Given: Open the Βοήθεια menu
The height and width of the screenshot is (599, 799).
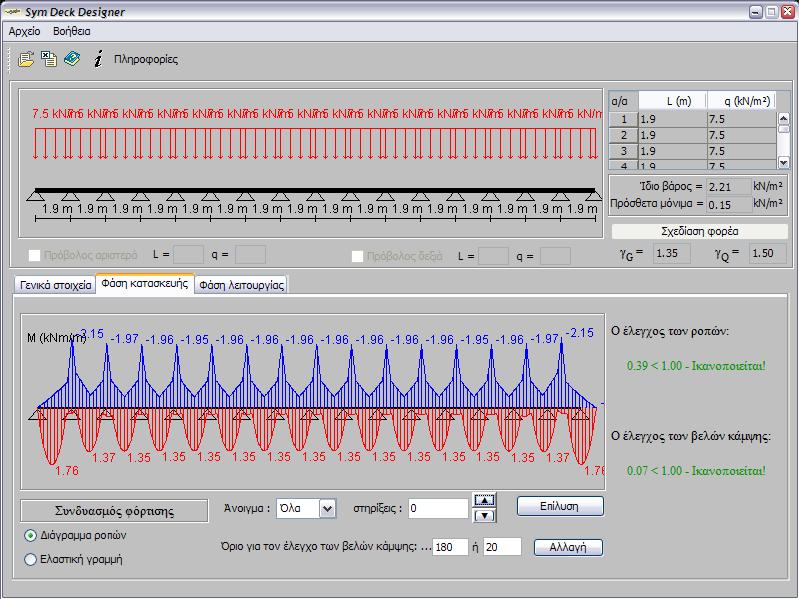Looking at the screenshot, I should (72, 31).
